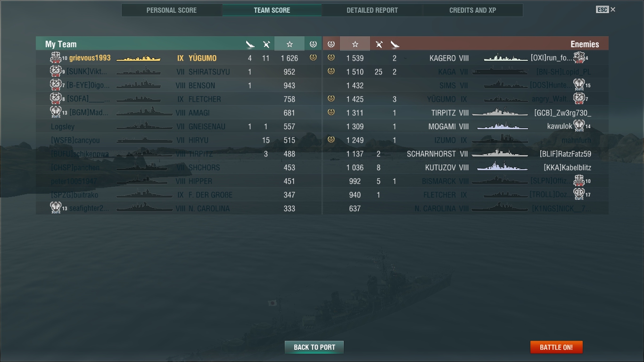Click clan rank emblem beside grievous1993
Viewport: 644px width, 362px height.
(x=56, y=58)
